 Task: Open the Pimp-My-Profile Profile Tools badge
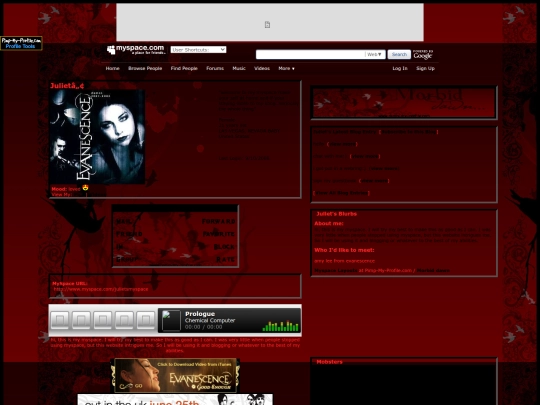click(x=21, y=43)
